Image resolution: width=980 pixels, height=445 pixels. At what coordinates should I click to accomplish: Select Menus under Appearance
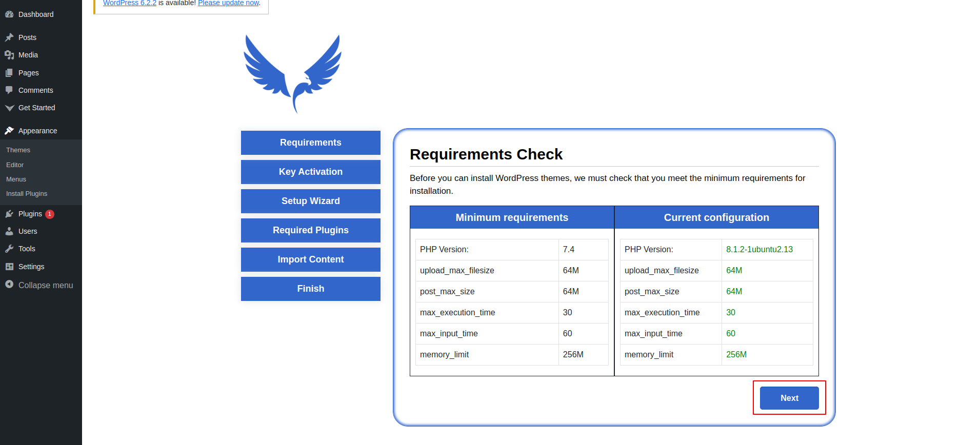point(16,179)
